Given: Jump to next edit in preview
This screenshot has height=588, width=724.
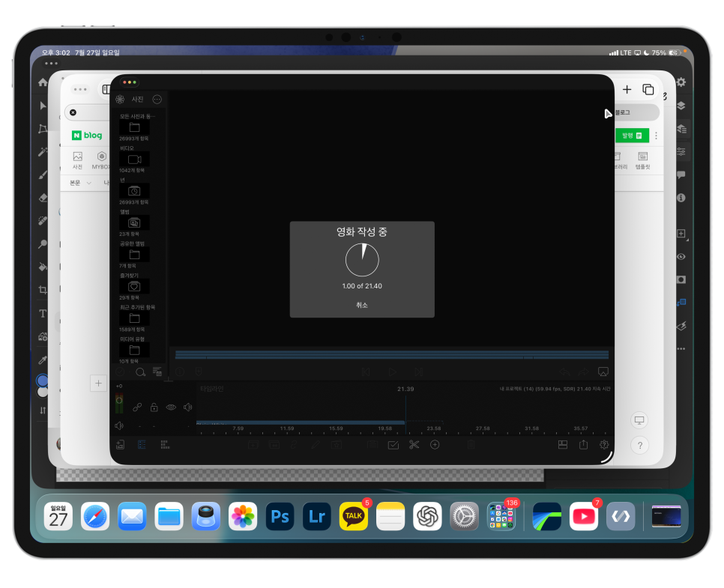Looking at the screenshot, I should coord(419,372).
